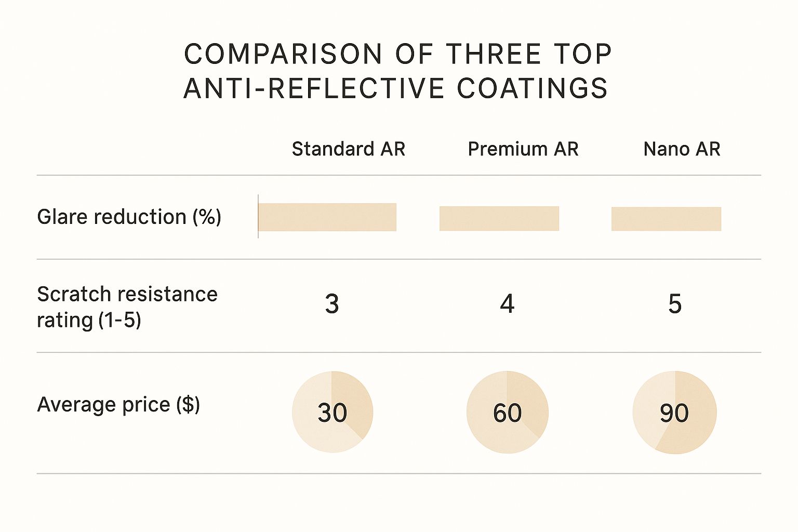798x532 pixels.
Task: Click the Standard AR column header
Action: (x=348, y=149)
